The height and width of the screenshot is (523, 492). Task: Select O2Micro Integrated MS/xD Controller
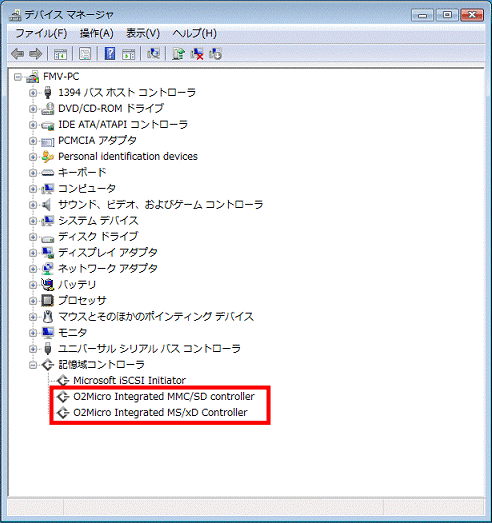point(160,413)
